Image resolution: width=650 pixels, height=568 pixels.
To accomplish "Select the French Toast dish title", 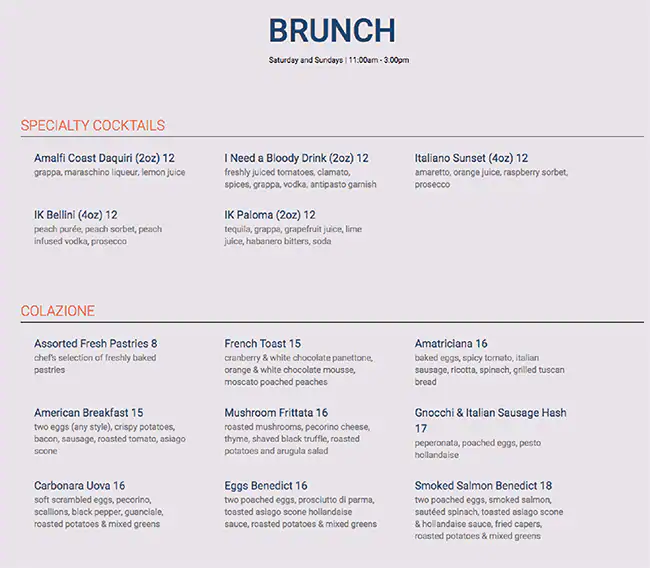I will point(262,344).
